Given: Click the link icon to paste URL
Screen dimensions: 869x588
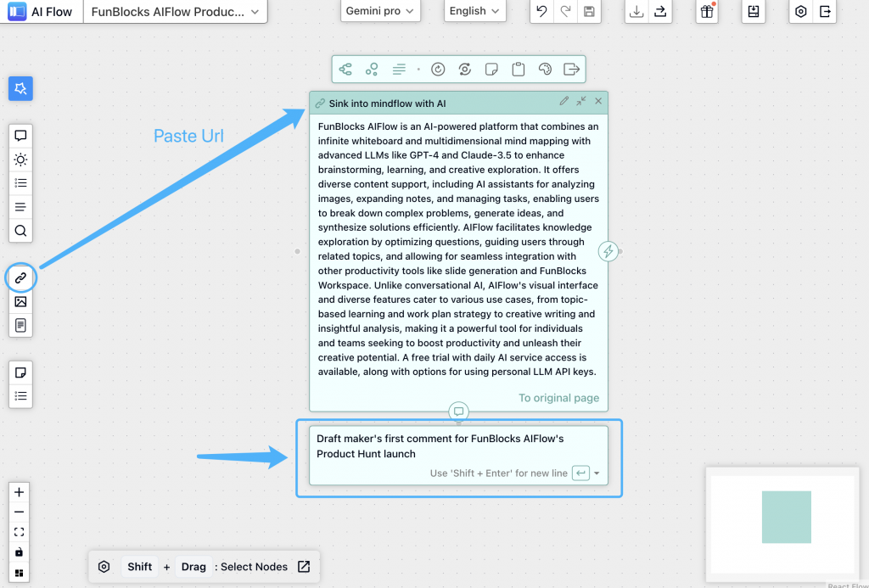Looking at the screenshot, I should click(x=20, y=277).
